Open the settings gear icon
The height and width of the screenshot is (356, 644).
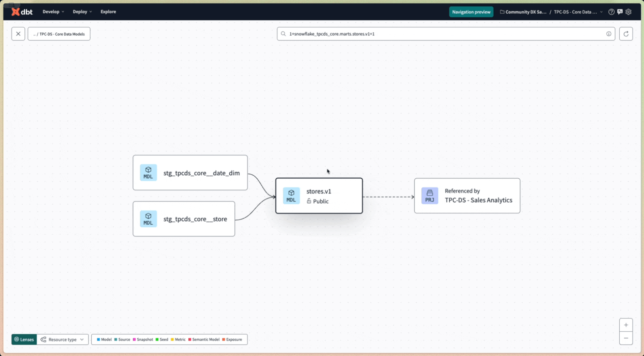pos(629,11)
